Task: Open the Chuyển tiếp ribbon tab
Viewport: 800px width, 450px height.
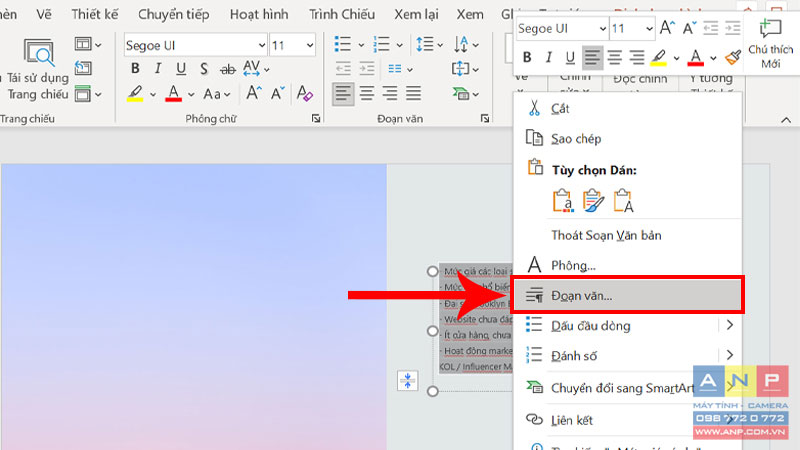Action: pyautogui.click(x=173, y=14)
